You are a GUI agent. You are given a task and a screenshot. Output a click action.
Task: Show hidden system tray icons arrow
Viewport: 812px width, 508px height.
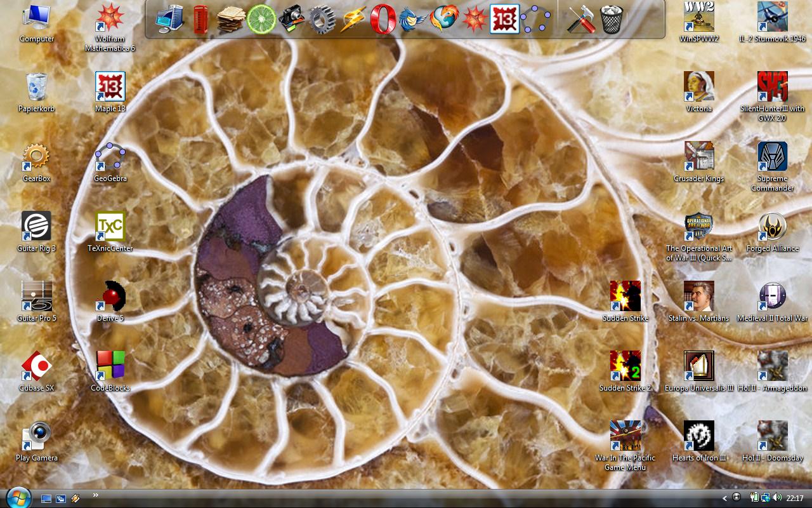[x=725, y=498]
